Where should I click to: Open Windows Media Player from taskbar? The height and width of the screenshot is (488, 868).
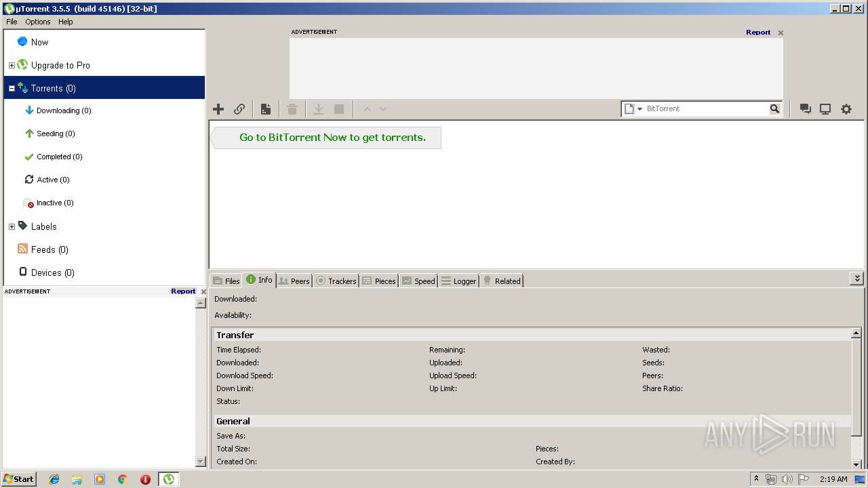(100, 479)
